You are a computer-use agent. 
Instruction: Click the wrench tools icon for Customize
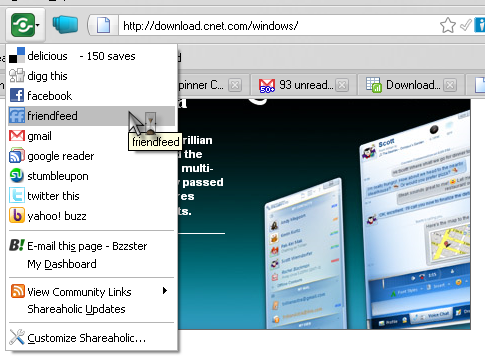pyautogui.click(x=17, y=337)
